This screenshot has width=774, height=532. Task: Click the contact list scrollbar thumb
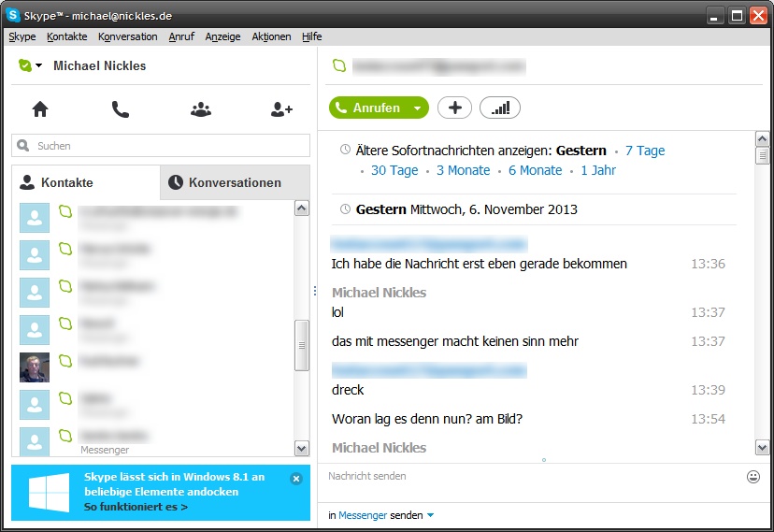coord(302,345)
